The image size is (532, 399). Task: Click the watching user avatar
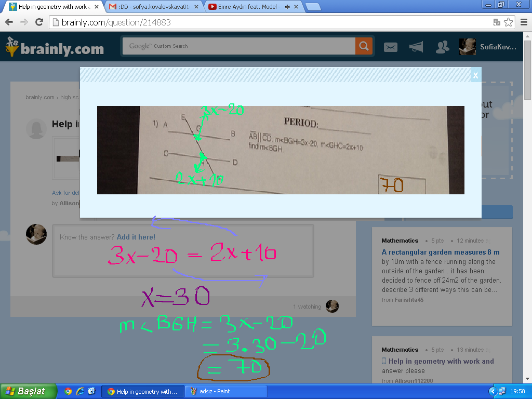[x=332, y=306]
